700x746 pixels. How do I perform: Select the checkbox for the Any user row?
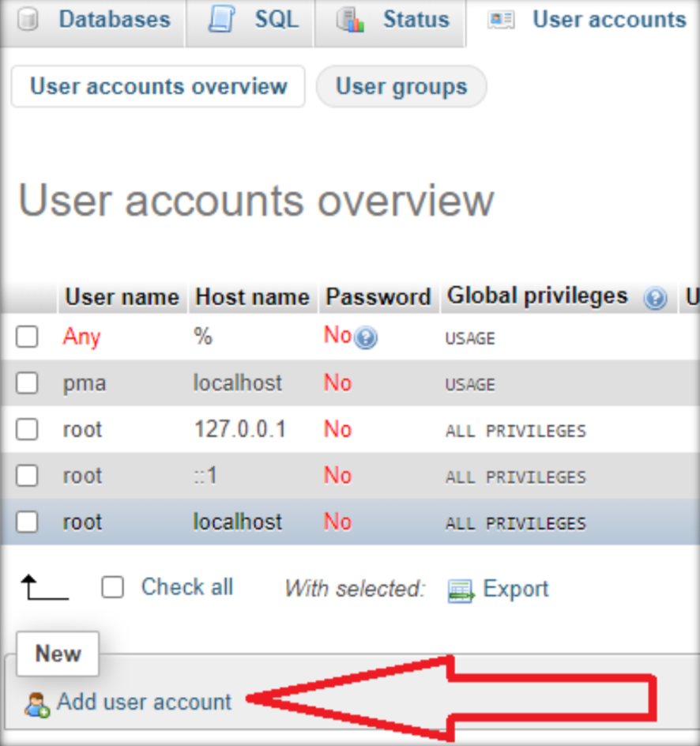pyautogui.click(x=26, y=337)
